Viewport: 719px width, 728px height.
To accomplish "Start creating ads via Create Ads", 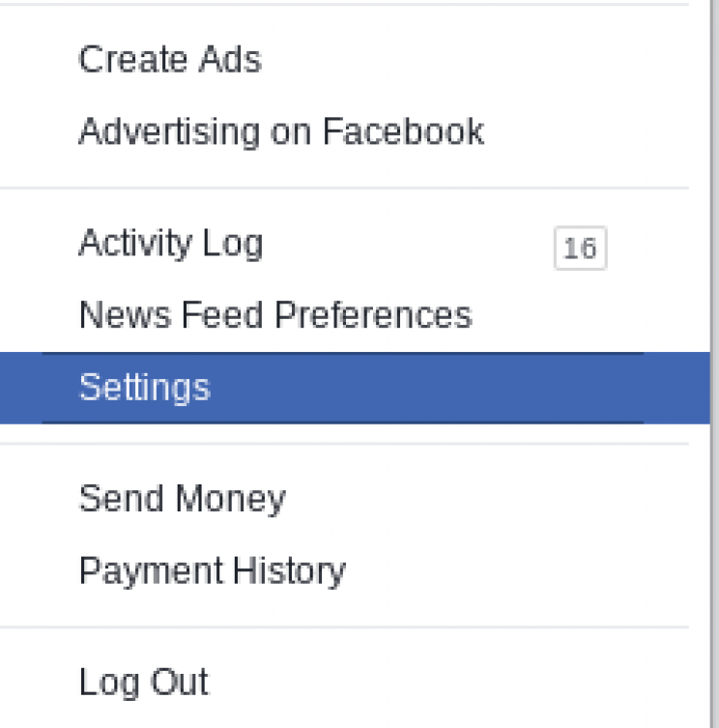I will [x=170, y=60].
